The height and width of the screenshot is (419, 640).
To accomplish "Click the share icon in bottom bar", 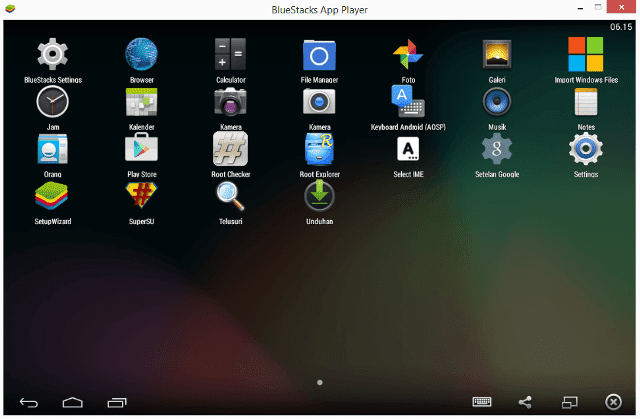I will 525,402.
